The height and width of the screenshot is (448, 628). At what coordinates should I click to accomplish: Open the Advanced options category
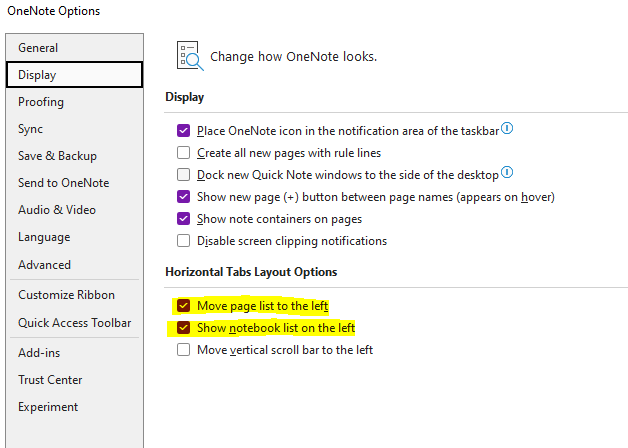pos(74,265)
